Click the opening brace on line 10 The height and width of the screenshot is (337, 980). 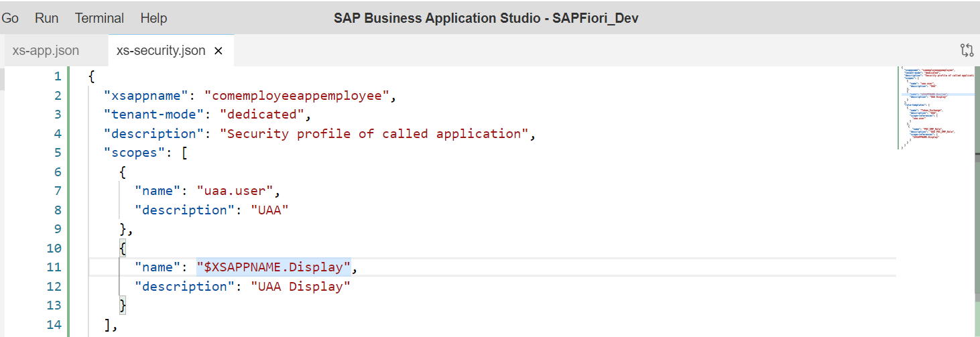(123, 249)
